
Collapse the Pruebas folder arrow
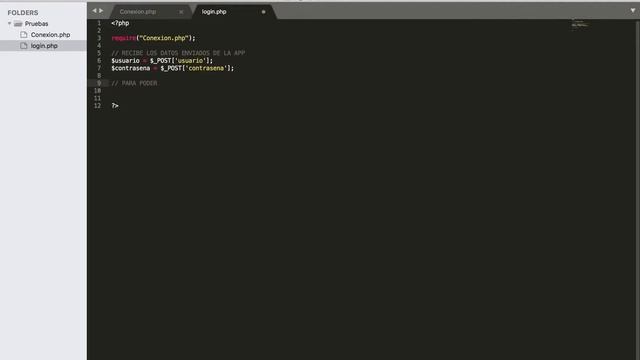[9, 24]
